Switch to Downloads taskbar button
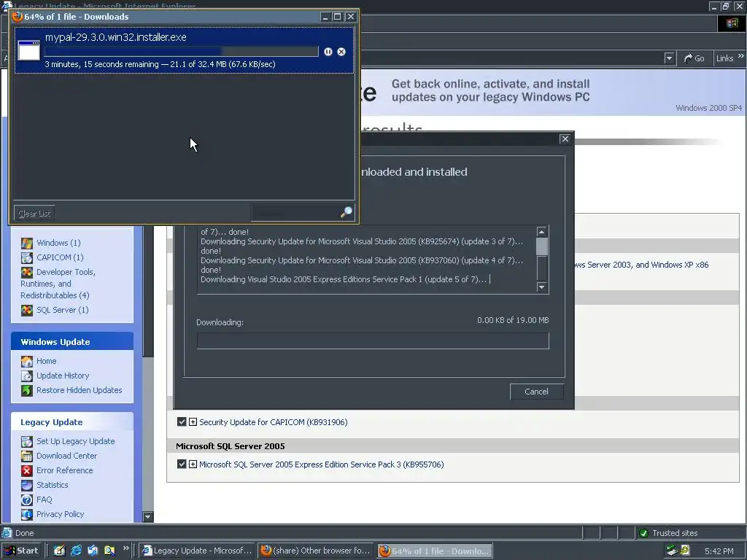This screenshot has height=560, width=747. tap(435, 551)
